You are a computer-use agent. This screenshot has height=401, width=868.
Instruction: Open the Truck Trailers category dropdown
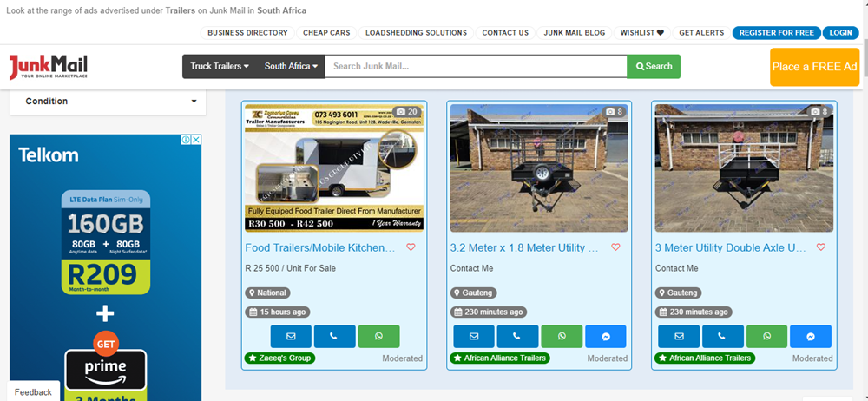tap(220, 66)
